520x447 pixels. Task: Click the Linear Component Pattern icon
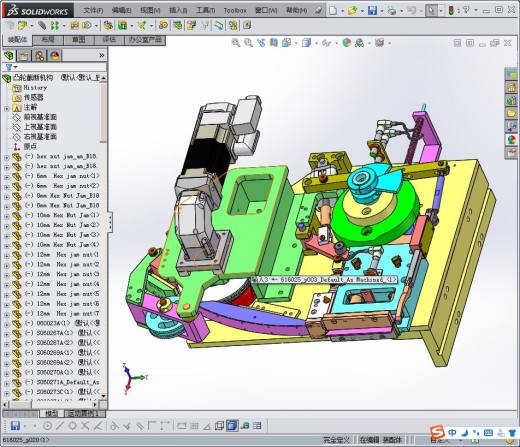[55, 25]
